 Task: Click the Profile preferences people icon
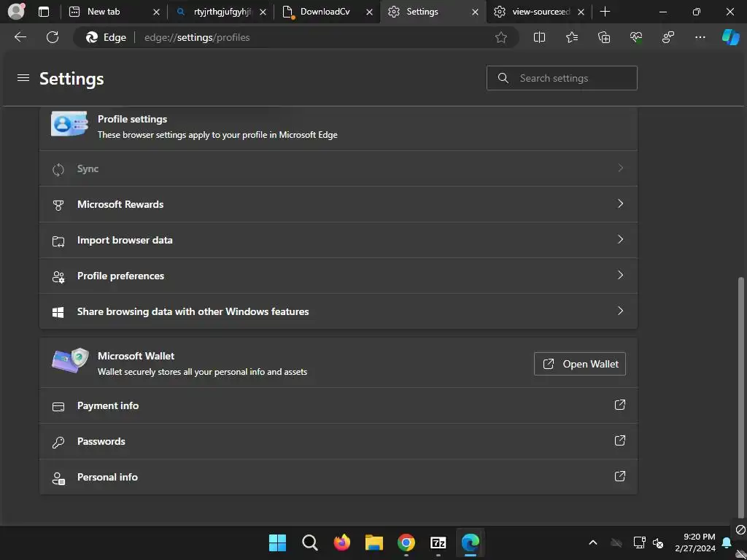point(58,276)
